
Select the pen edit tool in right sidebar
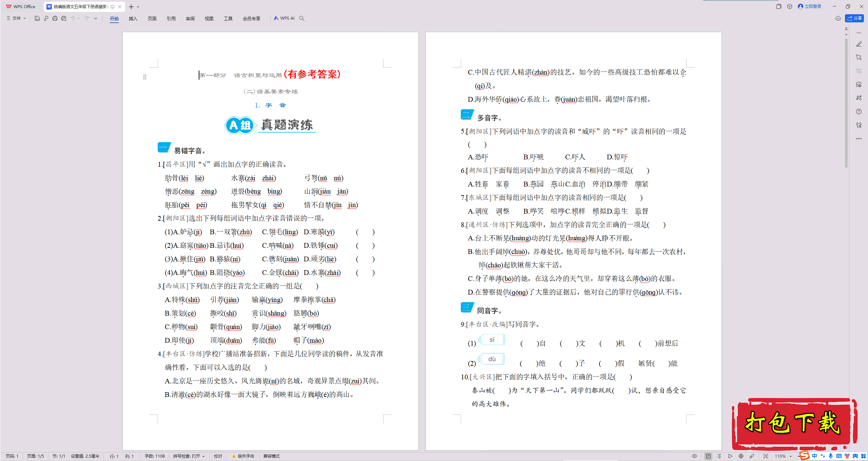click(859, 44)
